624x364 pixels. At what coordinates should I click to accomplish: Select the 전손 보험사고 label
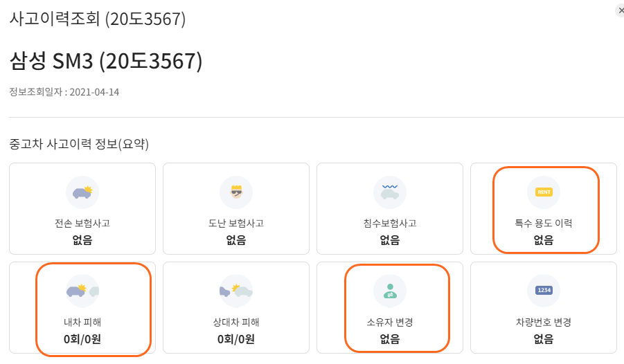82,223
